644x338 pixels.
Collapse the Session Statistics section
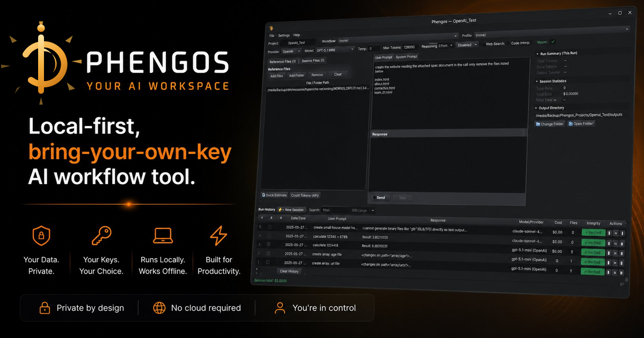point(537,81)
